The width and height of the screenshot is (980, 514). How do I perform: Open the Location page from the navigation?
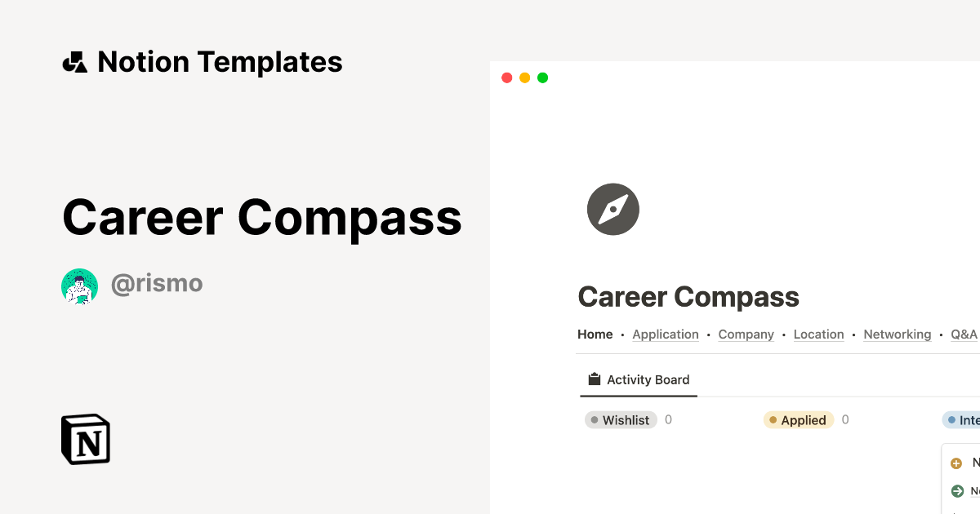click(818, 334)
